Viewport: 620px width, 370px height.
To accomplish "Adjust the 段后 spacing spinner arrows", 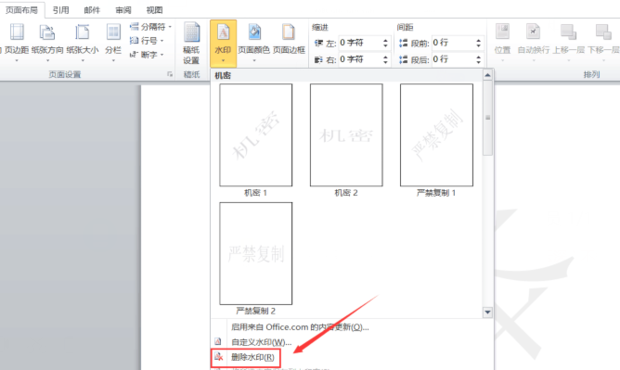I will [478, 59].
